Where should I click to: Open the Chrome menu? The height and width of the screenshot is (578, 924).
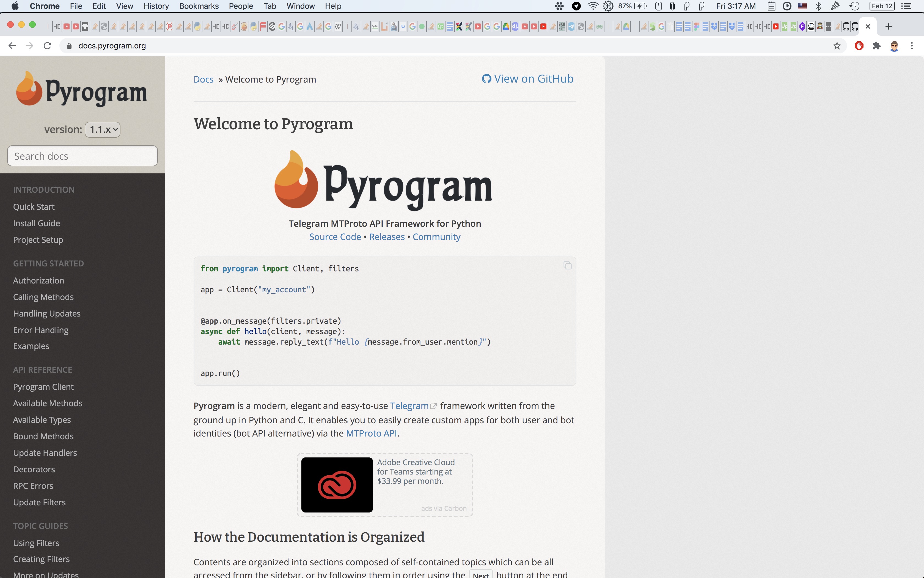pyautogui.click(x=45, y=6)
